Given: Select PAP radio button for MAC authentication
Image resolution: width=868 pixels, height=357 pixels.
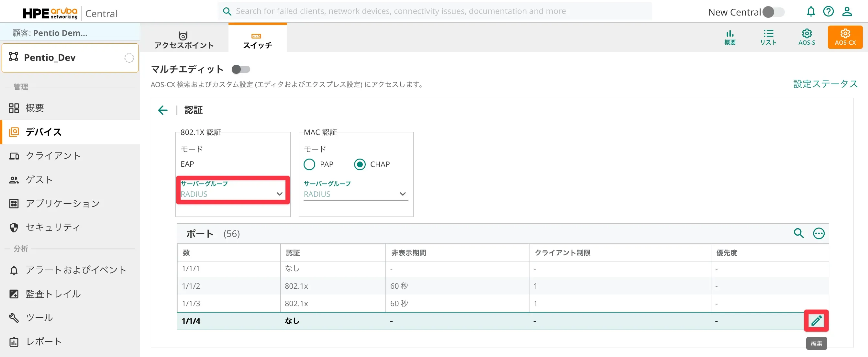Looking at the screenshot, I should 309,164.
